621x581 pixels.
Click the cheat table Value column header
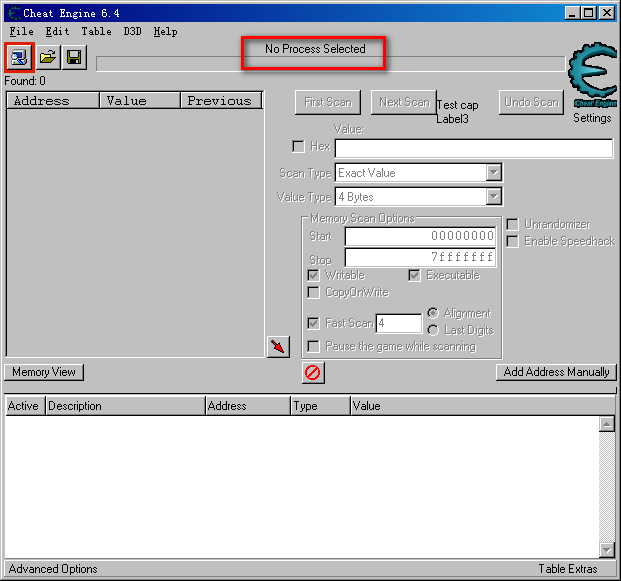[483, 406]
